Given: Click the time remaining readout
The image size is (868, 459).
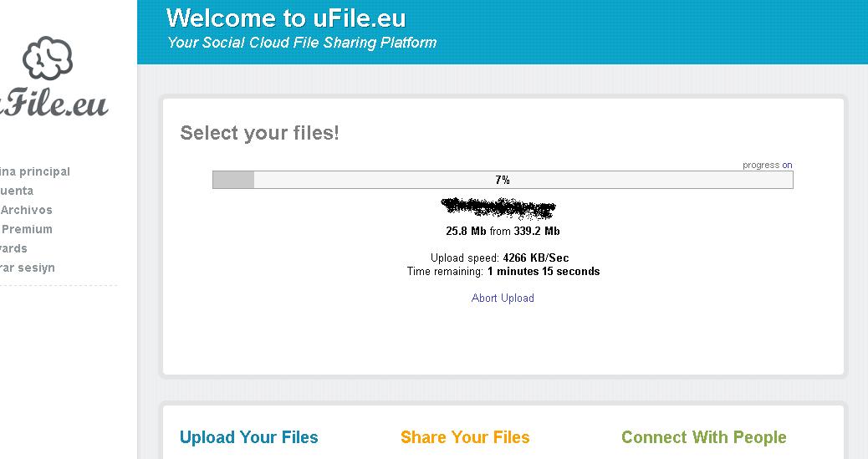Looking at the screenshot, I should point(503,272).
